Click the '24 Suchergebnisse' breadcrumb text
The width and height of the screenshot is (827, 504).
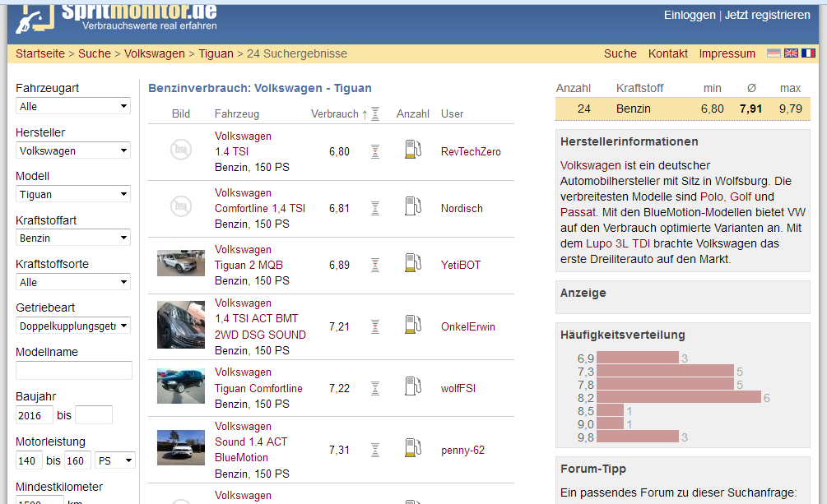297,53
